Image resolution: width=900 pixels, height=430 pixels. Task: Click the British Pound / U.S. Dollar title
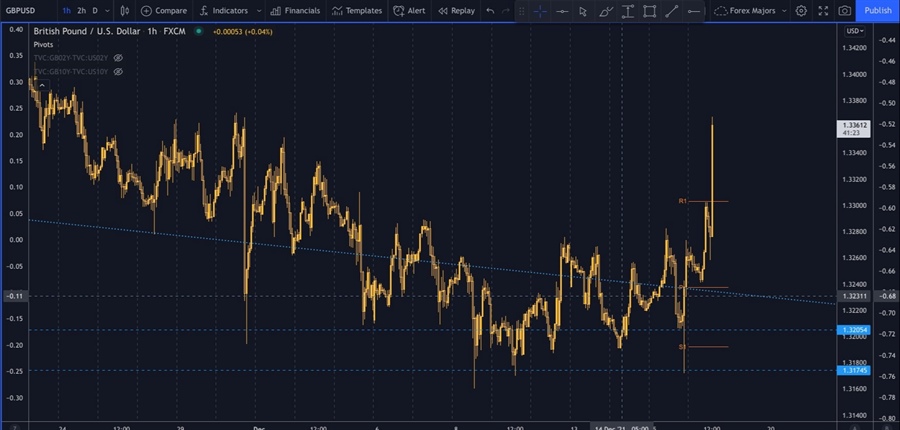(x=87, y=32)
